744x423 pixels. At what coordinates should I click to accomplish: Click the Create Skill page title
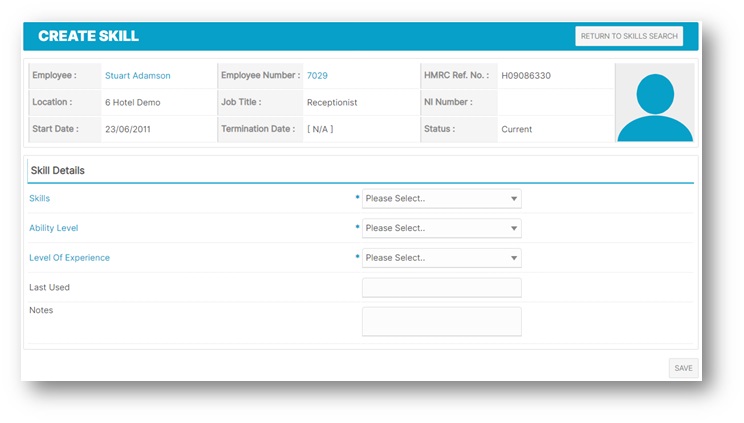tap(88, 36)
